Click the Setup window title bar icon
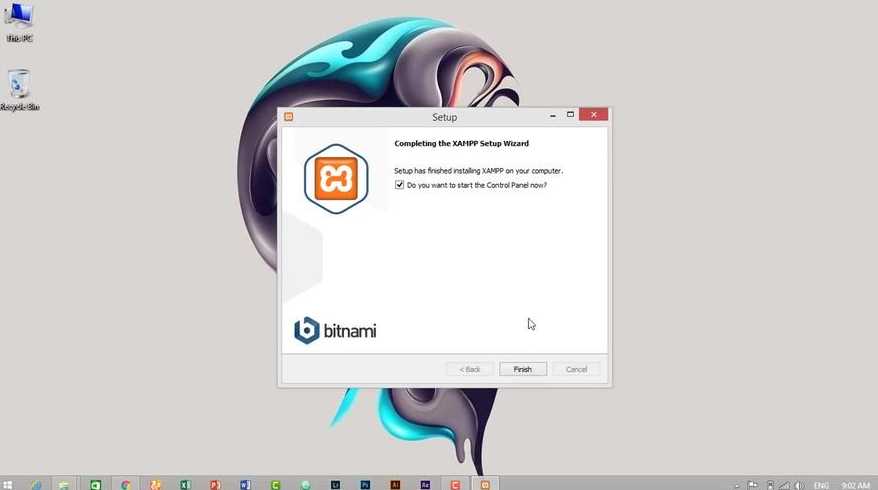878x490 pixels. coord(289,116)
